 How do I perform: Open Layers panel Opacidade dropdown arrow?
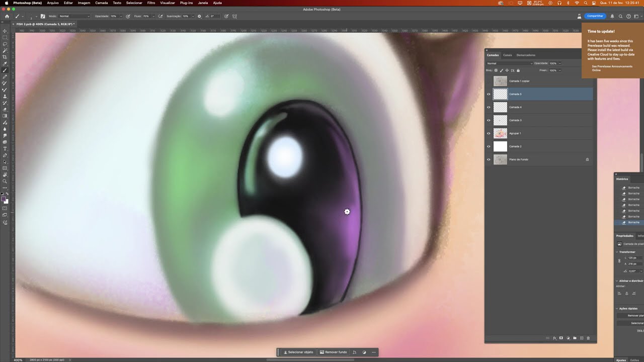tap(560, 63)
